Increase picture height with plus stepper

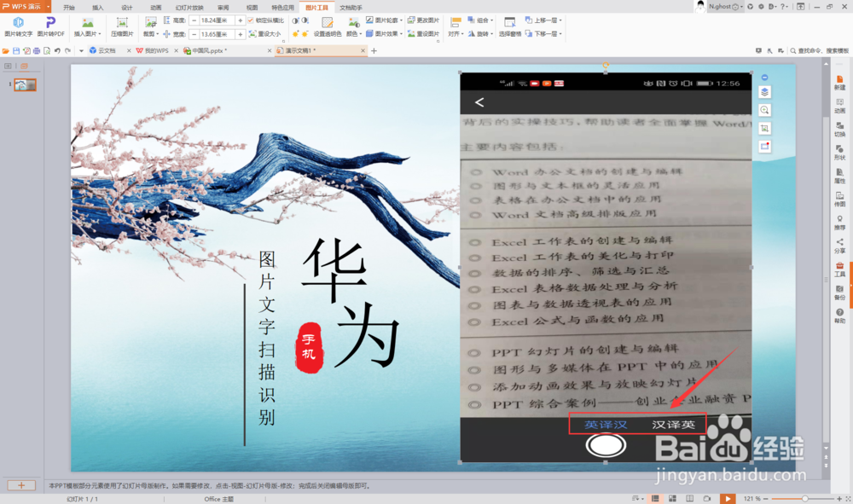(x=240, y=20)
